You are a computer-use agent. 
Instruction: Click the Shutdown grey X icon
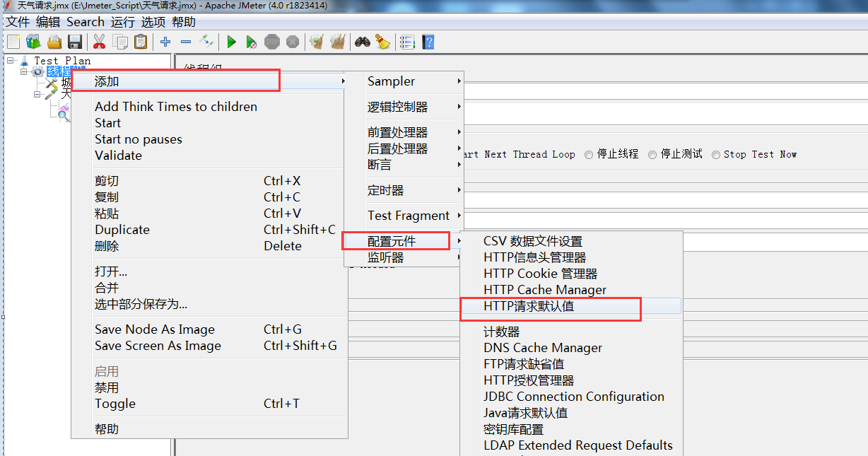(293, 42)
